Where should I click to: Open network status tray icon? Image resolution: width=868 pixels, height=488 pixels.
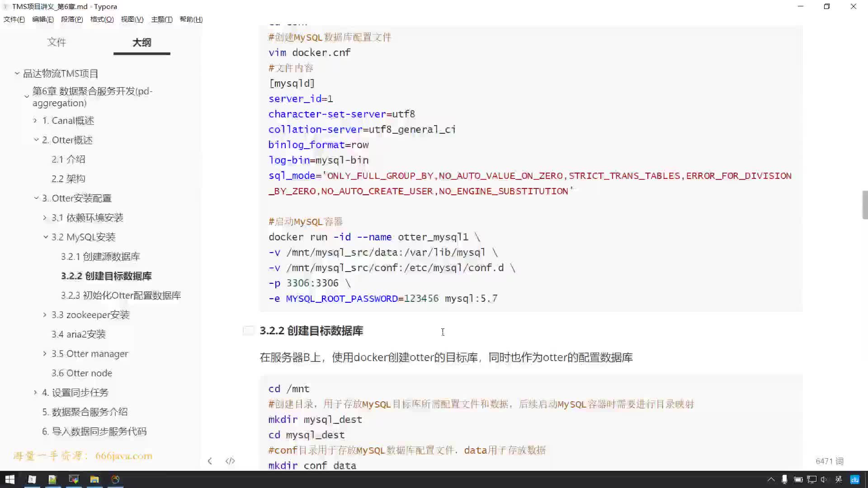coord(812,479)
